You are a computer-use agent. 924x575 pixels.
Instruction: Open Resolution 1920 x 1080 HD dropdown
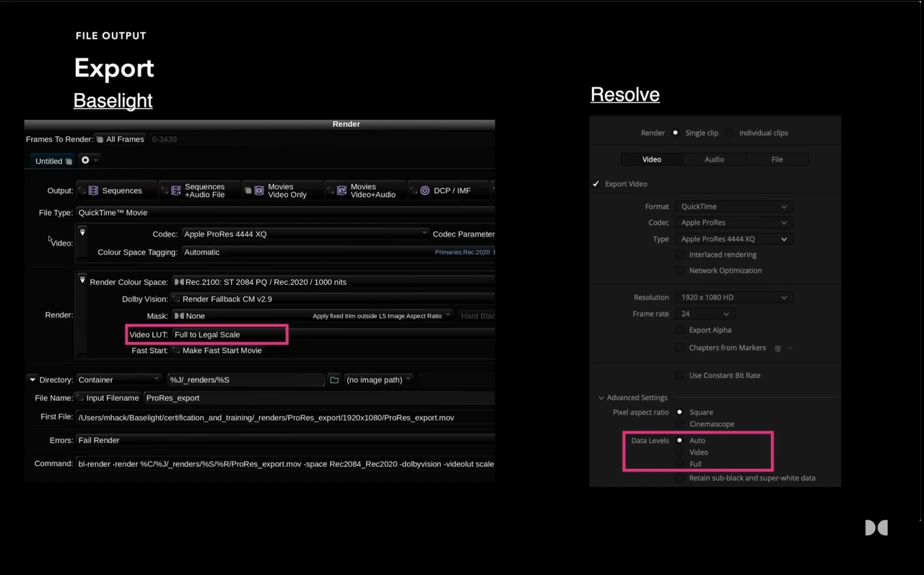[733, 297]
